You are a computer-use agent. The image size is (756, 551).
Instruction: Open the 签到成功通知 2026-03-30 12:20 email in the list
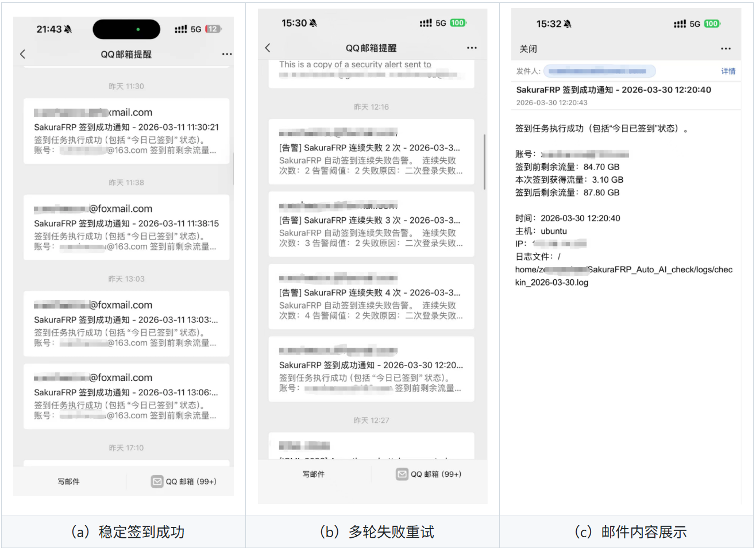coord(371,369)
